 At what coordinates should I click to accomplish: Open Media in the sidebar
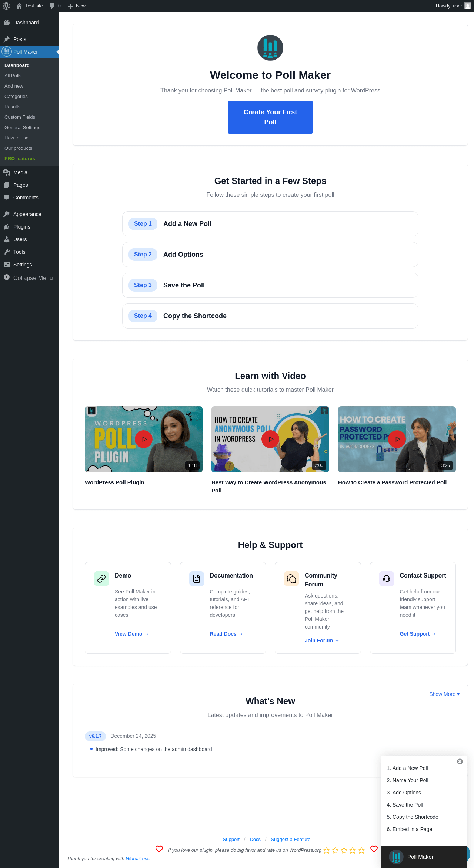click(x=30, y=172)
